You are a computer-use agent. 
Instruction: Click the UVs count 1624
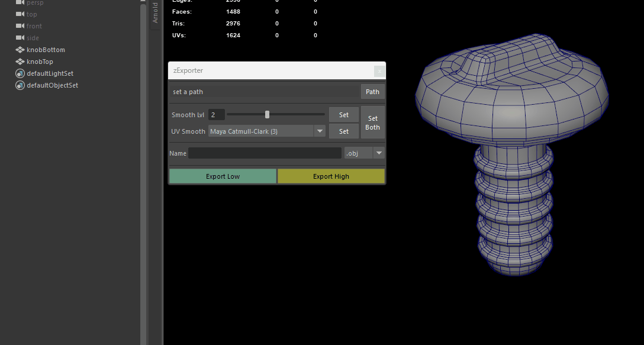233,36
